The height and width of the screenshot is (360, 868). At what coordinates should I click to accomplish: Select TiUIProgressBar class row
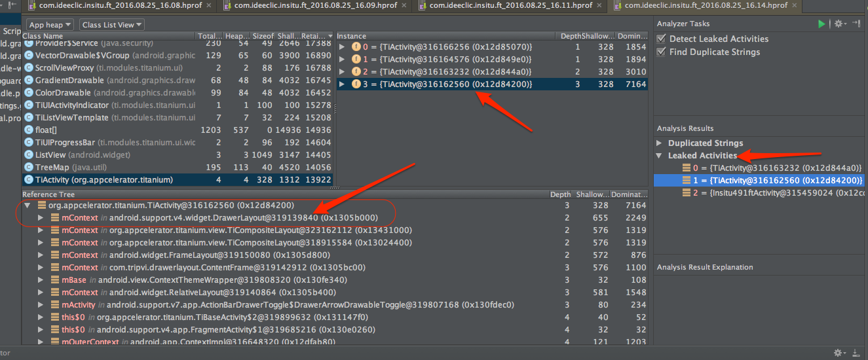tap(178, 143)
